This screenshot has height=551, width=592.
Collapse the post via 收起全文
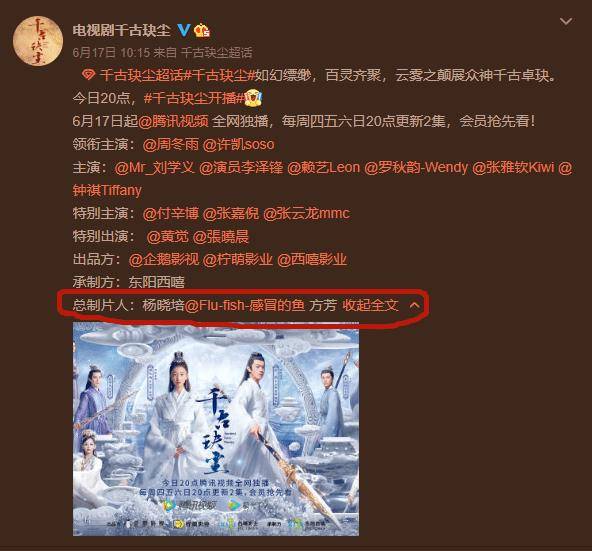[370, 305]
